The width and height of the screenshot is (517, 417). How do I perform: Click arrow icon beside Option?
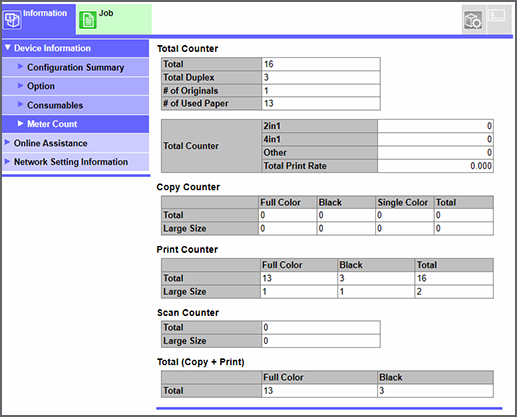point(20,85)
